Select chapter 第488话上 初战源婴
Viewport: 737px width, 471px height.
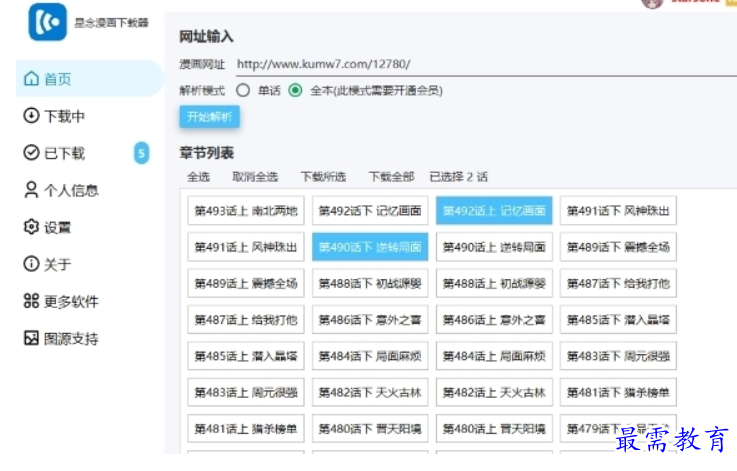click(x=494, y=283)
